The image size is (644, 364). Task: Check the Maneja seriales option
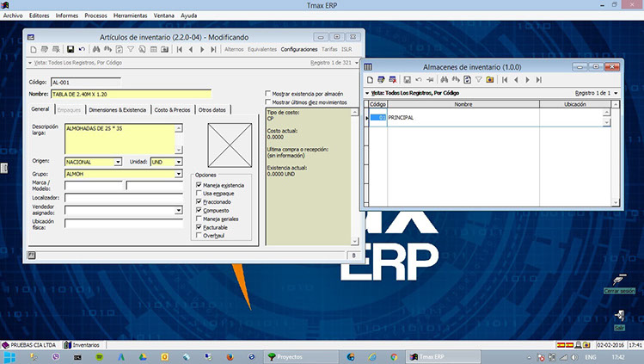pyautogui.click(x=199, y=219)
